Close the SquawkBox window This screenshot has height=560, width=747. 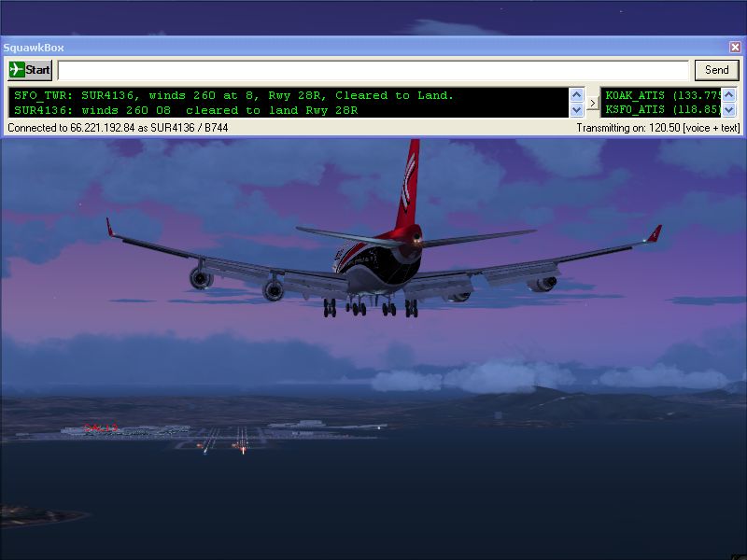[x=735, y=48]
